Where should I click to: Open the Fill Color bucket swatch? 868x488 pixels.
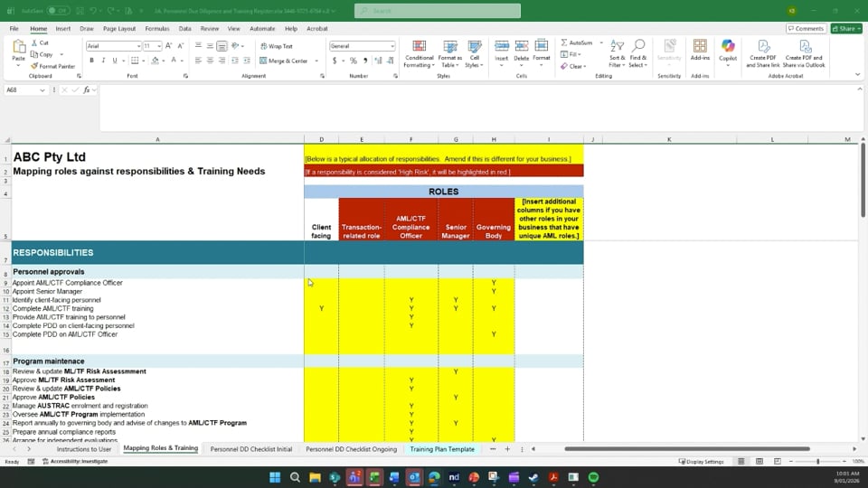[156, 61]
